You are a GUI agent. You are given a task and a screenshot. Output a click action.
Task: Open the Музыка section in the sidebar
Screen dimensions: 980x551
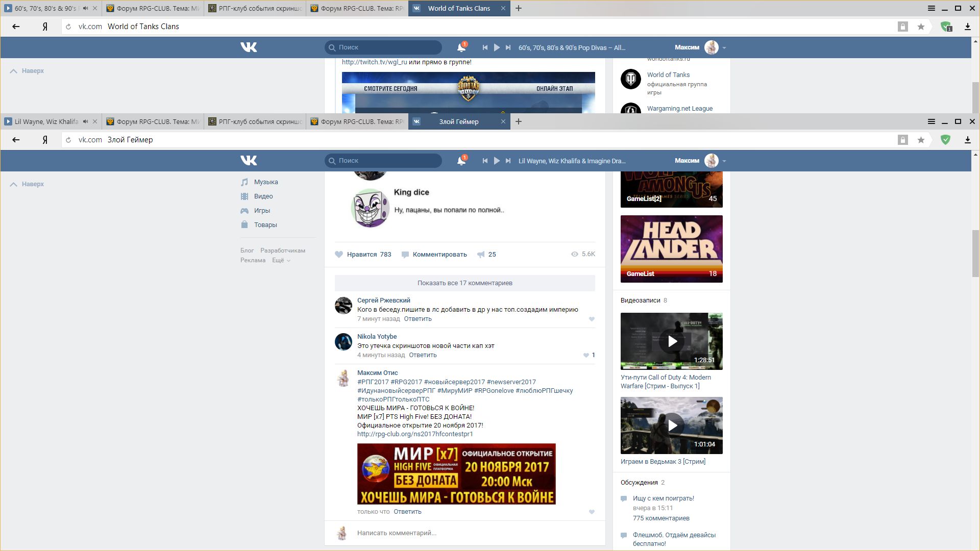[265, 182]
